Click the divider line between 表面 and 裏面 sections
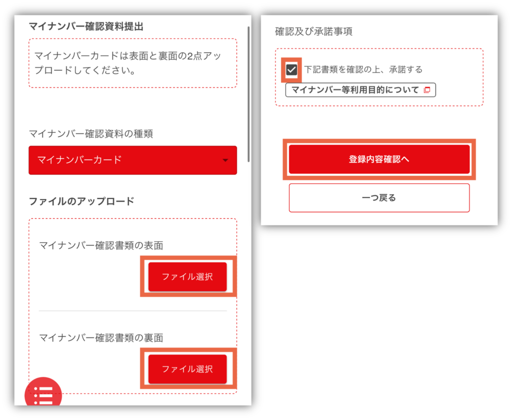The height and width of the screenshot is (420, 512). [x=132, y=311]
